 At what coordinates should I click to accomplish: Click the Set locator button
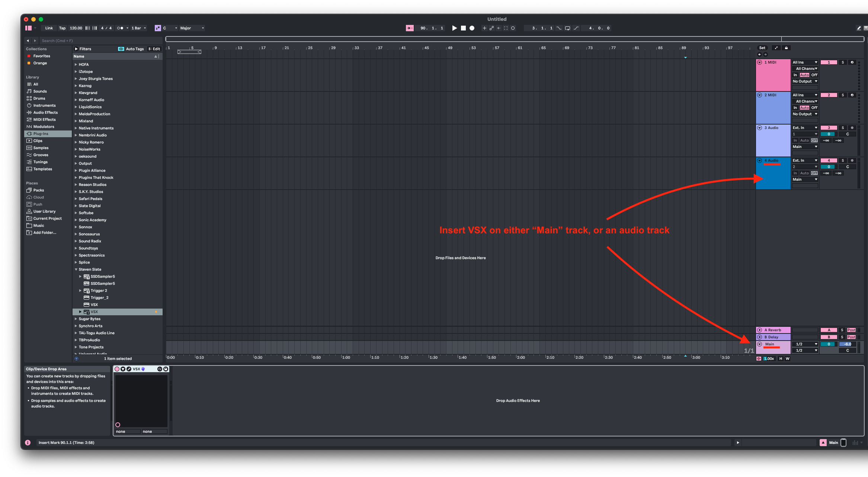click(762, 48)
